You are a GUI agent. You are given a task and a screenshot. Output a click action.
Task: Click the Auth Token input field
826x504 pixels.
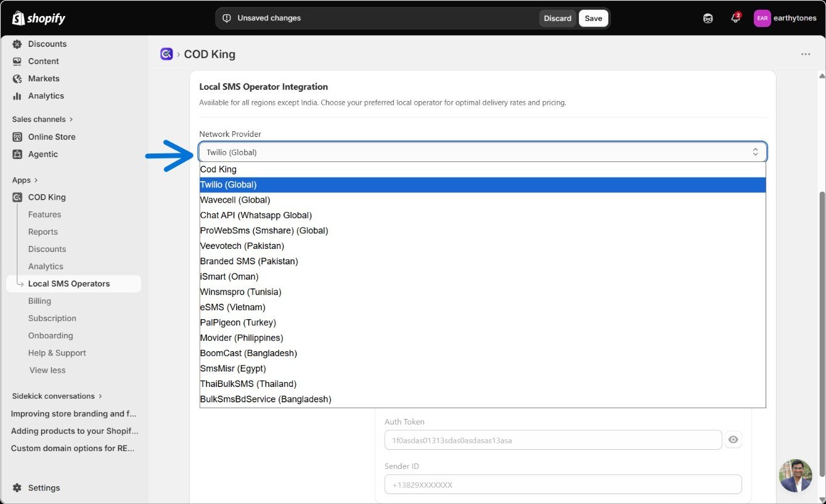pyautogui.click(x=553, y=440)
